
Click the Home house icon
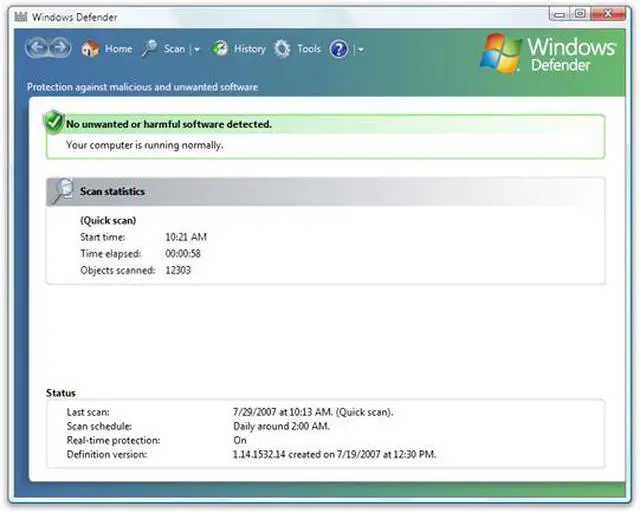coord(90,49)
